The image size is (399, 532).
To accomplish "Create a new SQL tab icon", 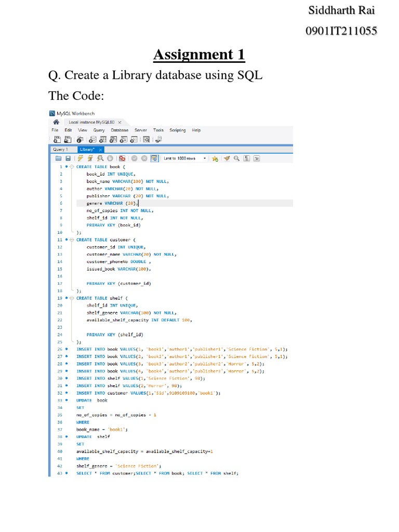I will (x=57, y=139).
